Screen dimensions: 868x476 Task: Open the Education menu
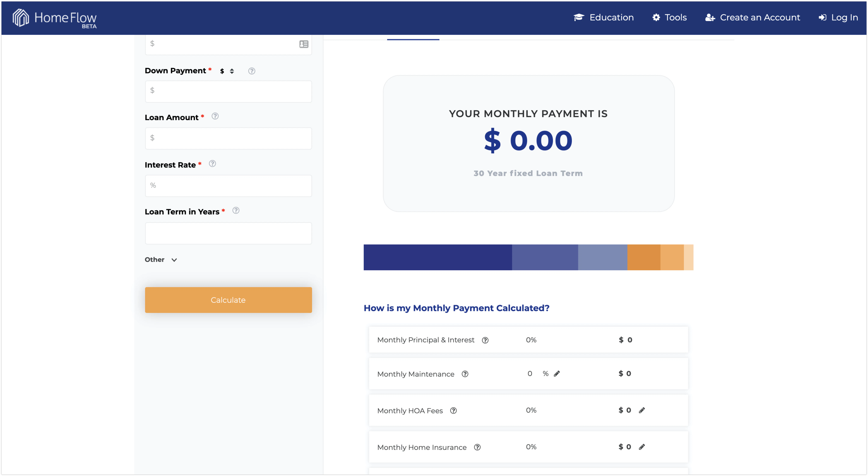[604, 18]
